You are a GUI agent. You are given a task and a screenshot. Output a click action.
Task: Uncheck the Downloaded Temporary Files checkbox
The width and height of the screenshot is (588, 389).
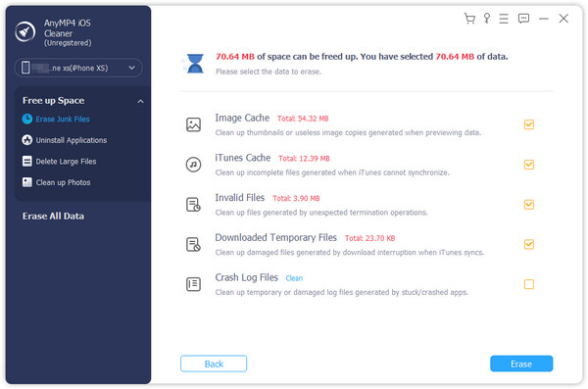click(529, 244)
